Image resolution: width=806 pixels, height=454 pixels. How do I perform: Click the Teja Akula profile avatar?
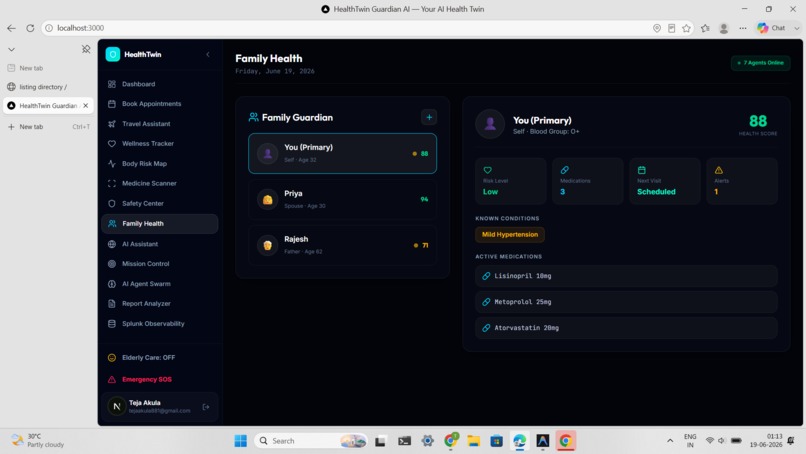[x=117, y=406]
